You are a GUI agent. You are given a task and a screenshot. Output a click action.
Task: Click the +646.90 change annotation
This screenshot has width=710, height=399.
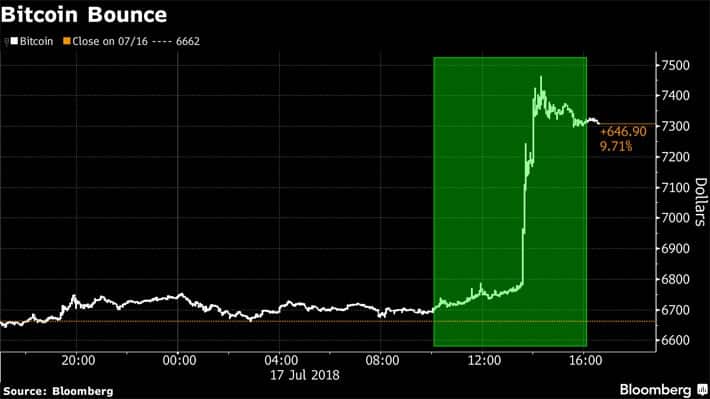pyautogui.click(x=624, y=132)
